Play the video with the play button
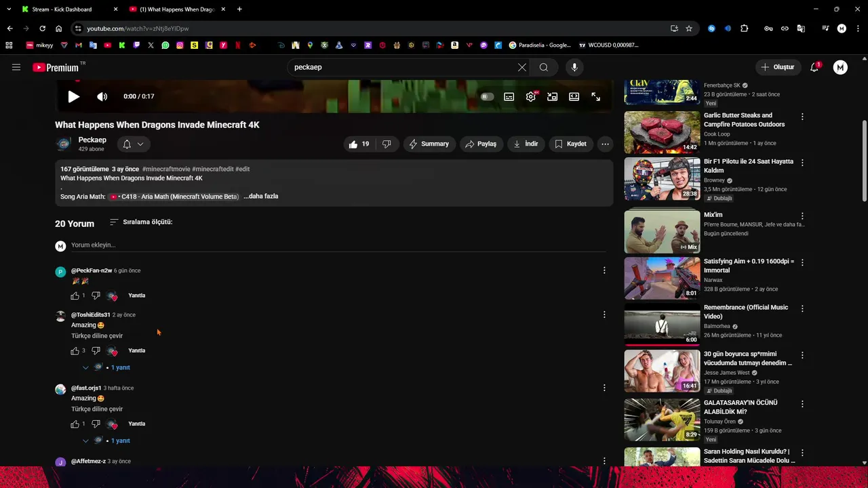This screenshot has height=488, width=868. tap(74, 97)
